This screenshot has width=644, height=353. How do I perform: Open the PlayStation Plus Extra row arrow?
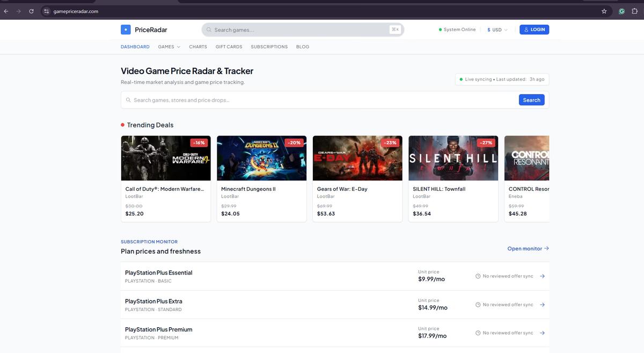click(x=542, y=305)
